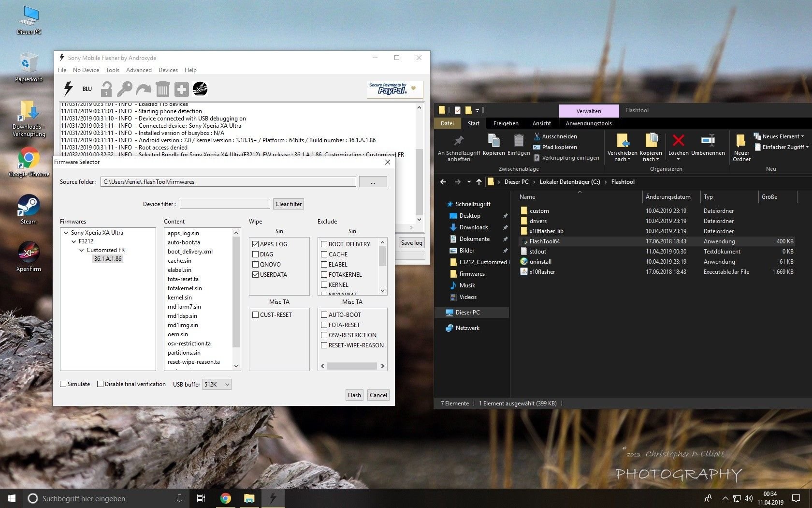Select firmware version 36.1.A.1.86

108,259
